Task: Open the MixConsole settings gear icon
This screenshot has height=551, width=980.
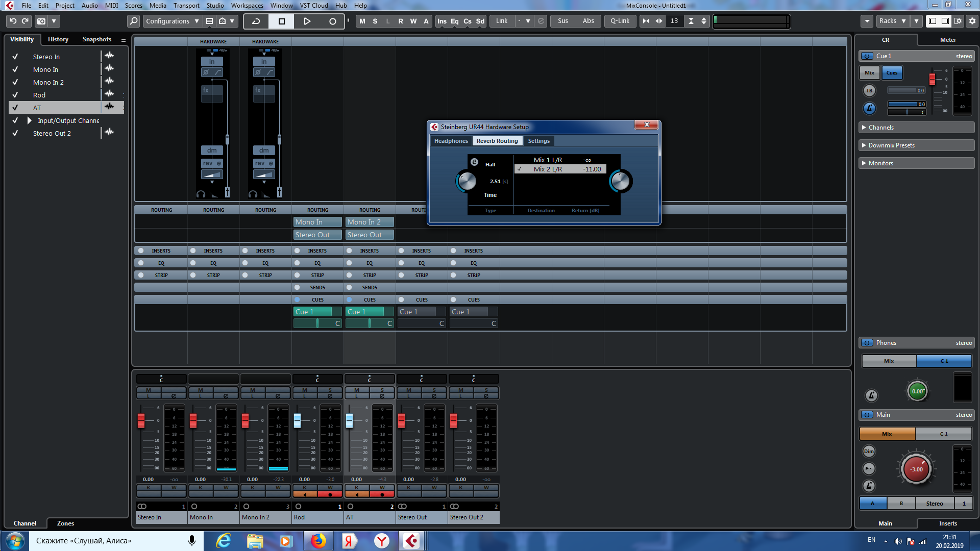Action: 972,21
